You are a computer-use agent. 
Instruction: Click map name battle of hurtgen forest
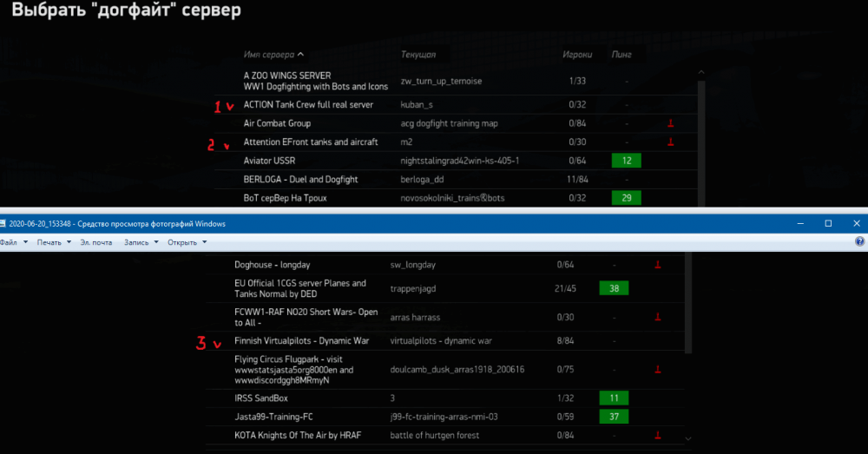[x=435, y=435]
